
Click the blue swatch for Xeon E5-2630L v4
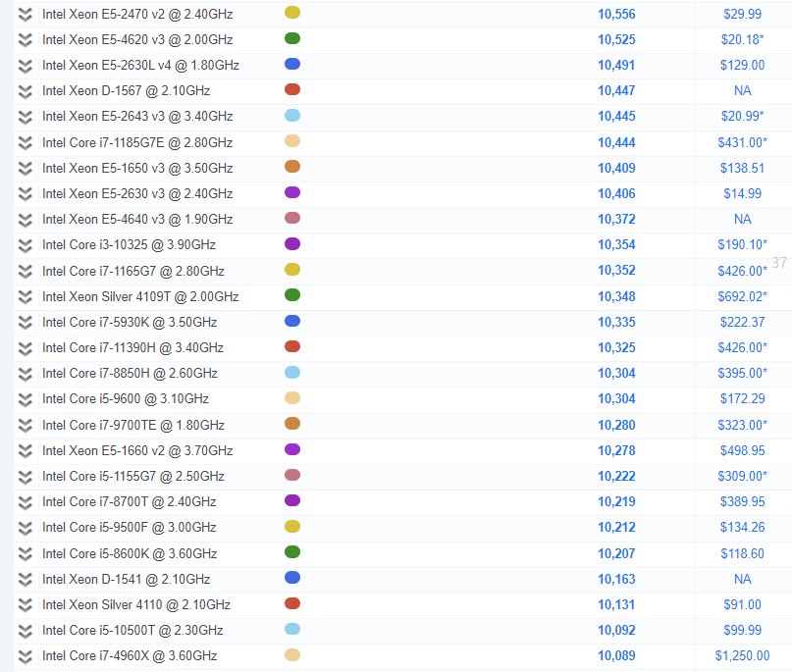[x=292, y=64]
